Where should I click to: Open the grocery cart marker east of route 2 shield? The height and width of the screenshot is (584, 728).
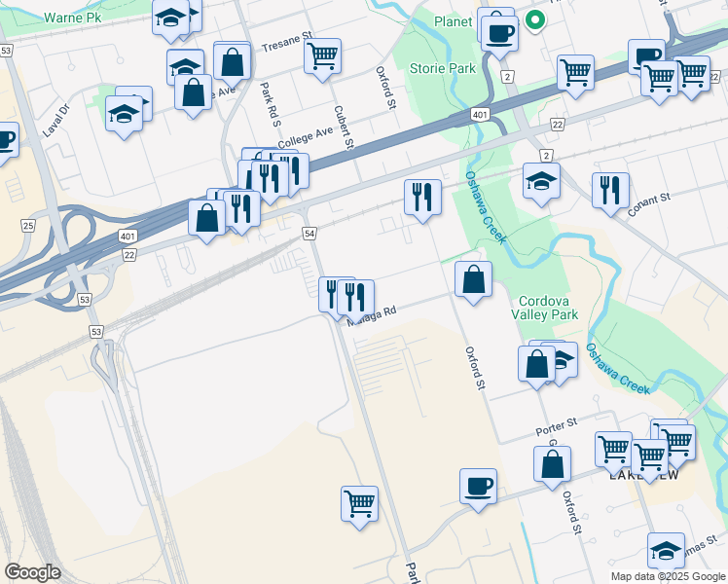pyautogui.click(x=576, y=73)
